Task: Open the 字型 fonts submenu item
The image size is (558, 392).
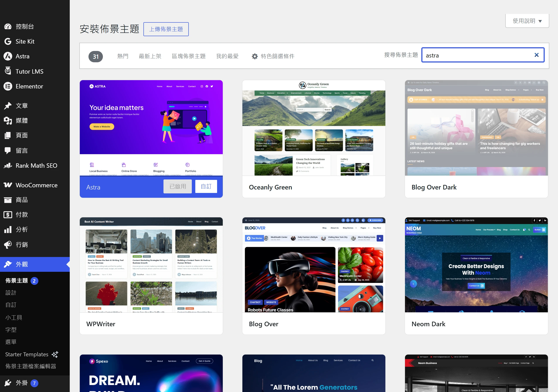Action: click(x=11, y=329)
